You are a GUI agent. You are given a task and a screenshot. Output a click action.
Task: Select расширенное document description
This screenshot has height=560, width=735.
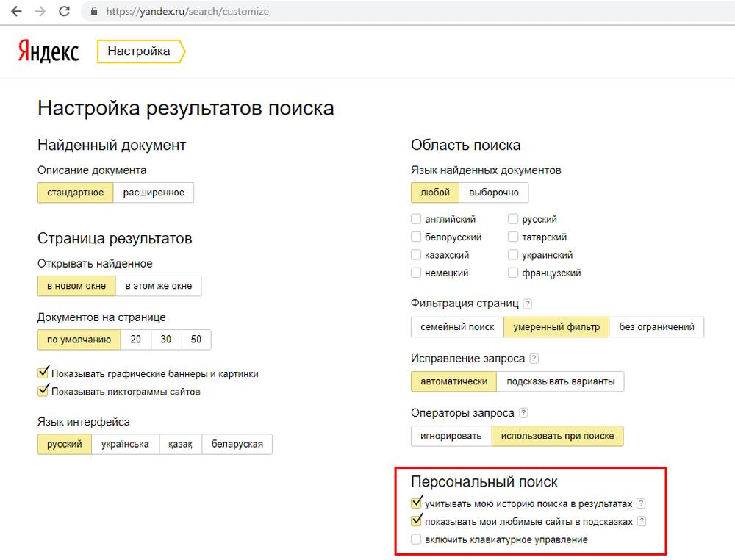(154, 192)
